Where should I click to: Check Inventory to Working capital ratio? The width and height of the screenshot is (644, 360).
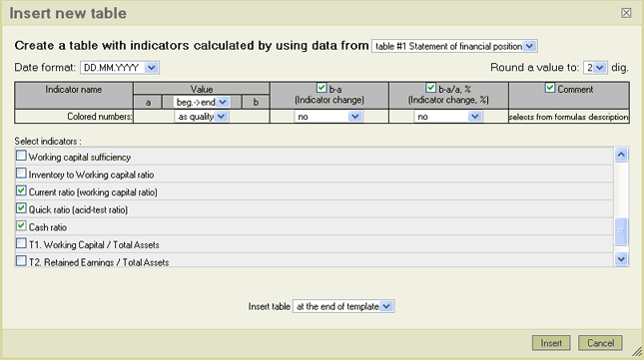click(21, 174)
